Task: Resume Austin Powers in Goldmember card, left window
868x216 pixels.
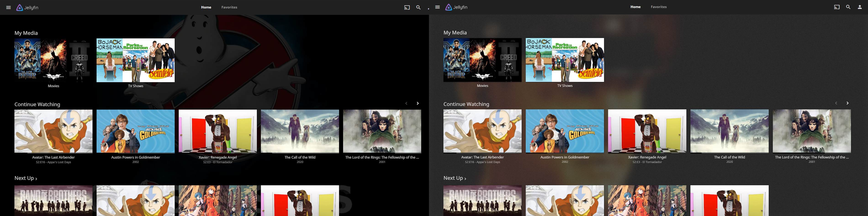Action: pos(135,132)
